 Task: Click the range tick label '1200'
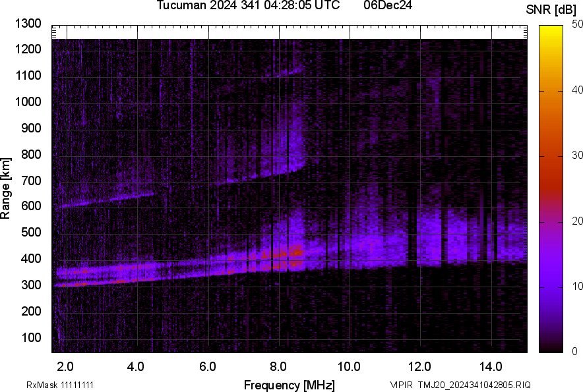(28, 49)
